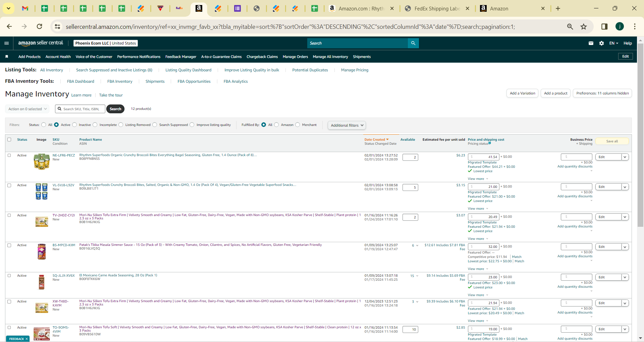Click the Take the tour link

pos(111,95)
